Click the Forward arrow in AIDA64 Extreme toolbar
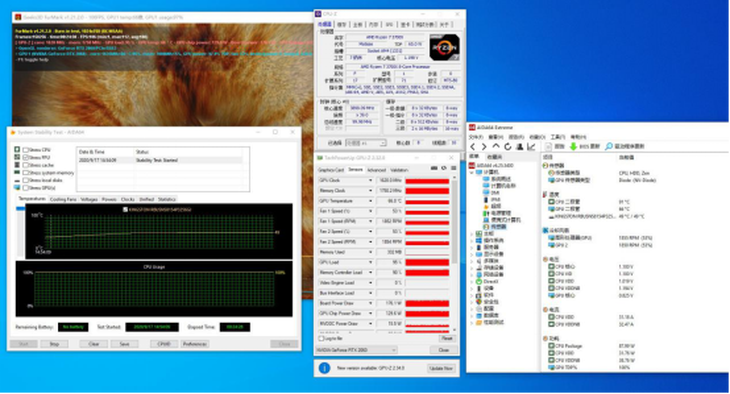This screenshot has height=394, width=730. point(484,147)
